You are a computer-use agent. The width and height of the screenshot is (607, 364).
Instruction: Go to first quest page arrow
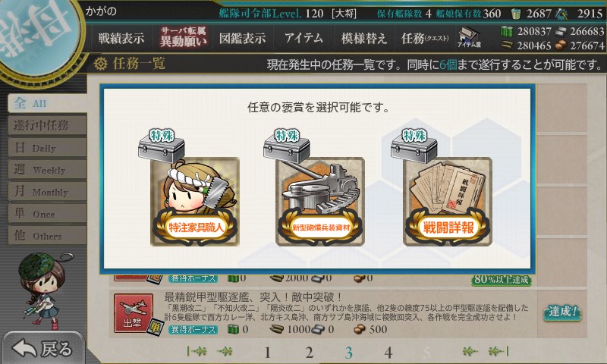[x=197, y=351]
